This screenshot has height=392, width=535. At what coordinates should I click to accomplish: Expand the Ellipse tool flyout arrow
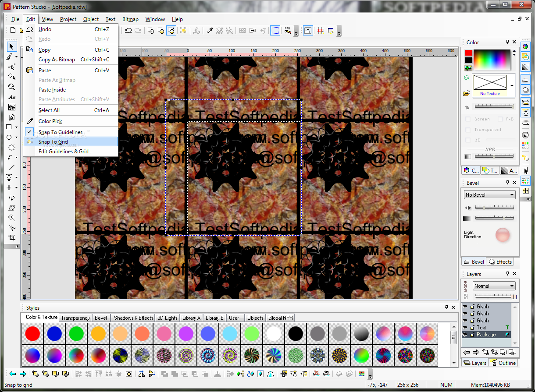tap(17, 138)
